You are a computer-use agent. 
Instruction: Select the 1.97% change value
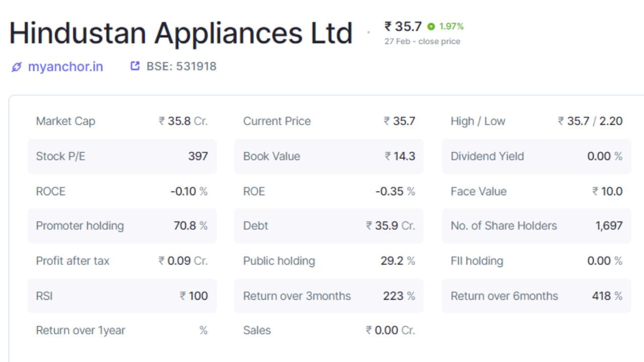tap(451, 27)
